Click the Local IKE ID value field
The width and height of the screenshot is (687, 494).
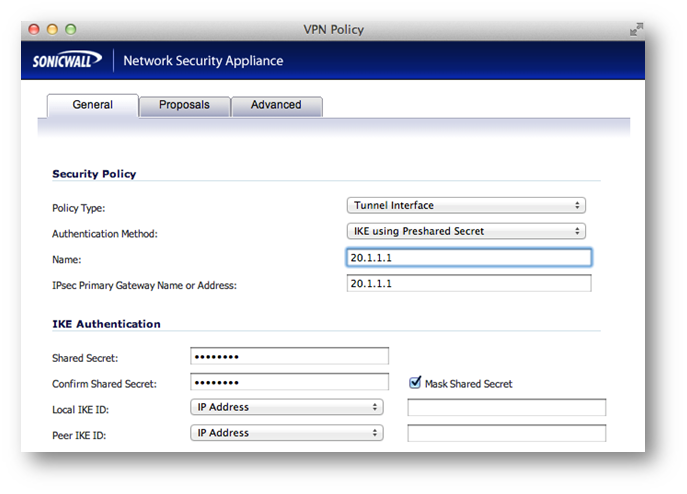click(x=506, y=407)
